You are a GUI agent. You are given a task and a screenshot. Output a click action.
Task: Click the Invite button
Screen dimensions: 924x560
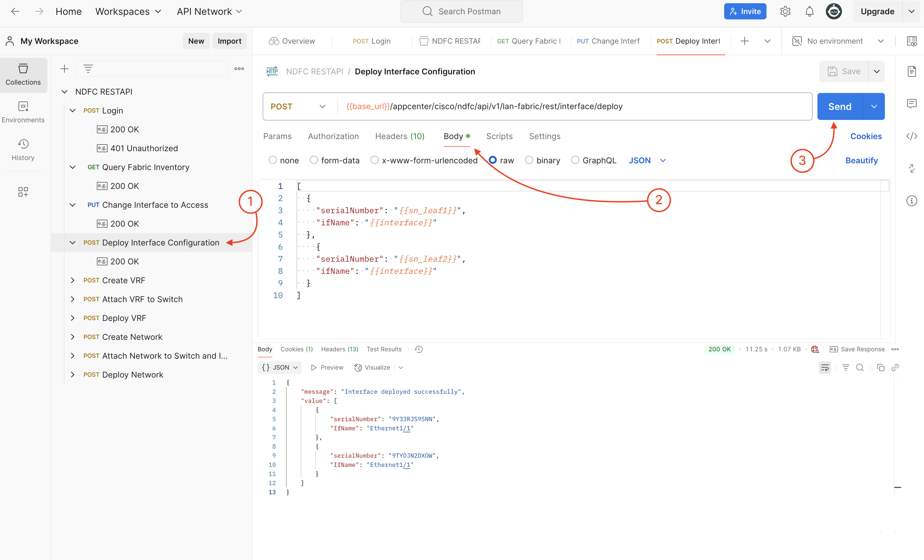[745, 12]
